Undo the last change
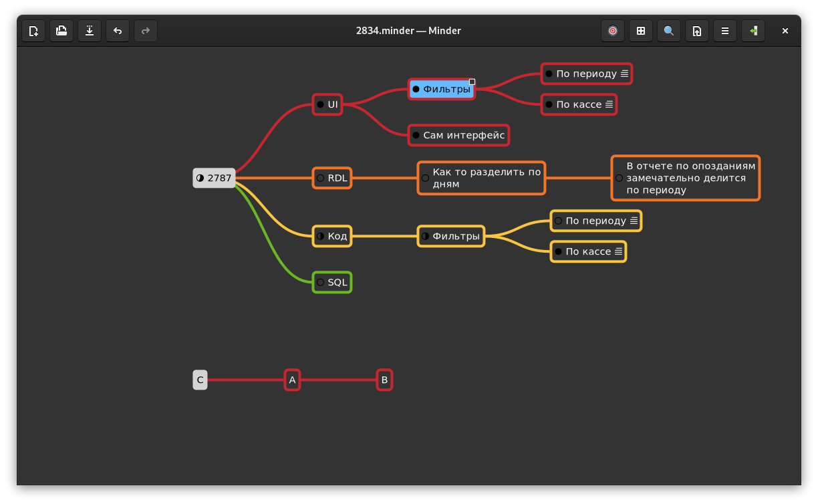Screen dimensions: 818x504 (118, 31)
